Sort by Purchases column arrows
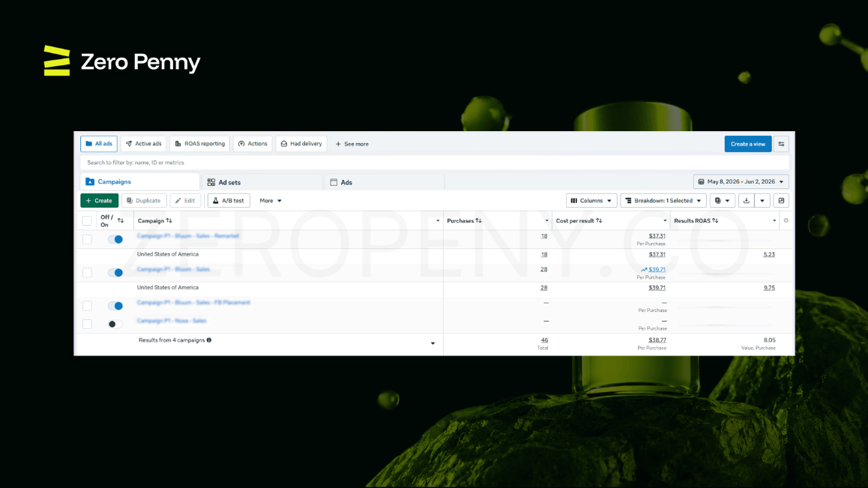Image resolution: width=868 pixels, height=488 pixels. [478, 220]
